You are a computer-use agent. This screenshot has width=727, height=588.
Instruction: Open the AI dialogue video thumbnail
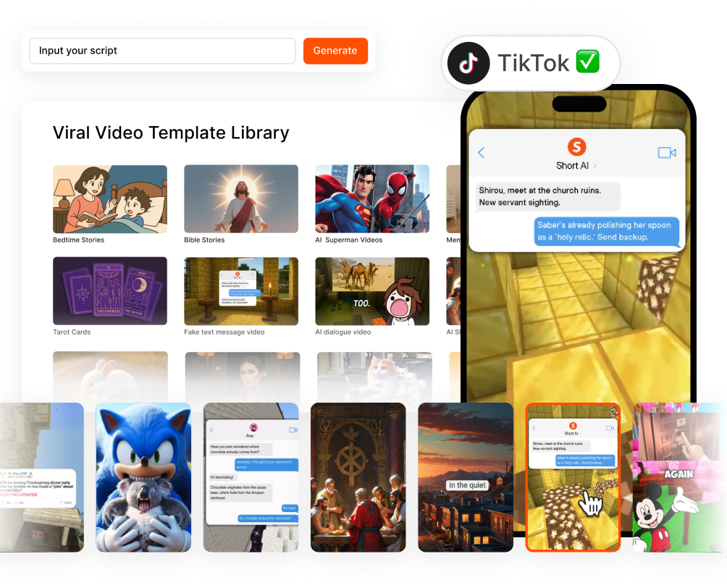(x=372, y=291)
